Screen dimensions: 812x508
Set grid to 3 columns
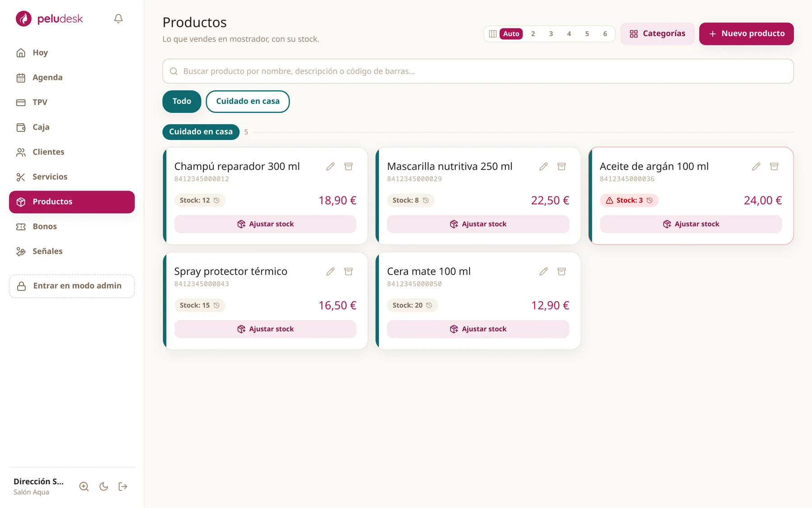click(551, 34)
